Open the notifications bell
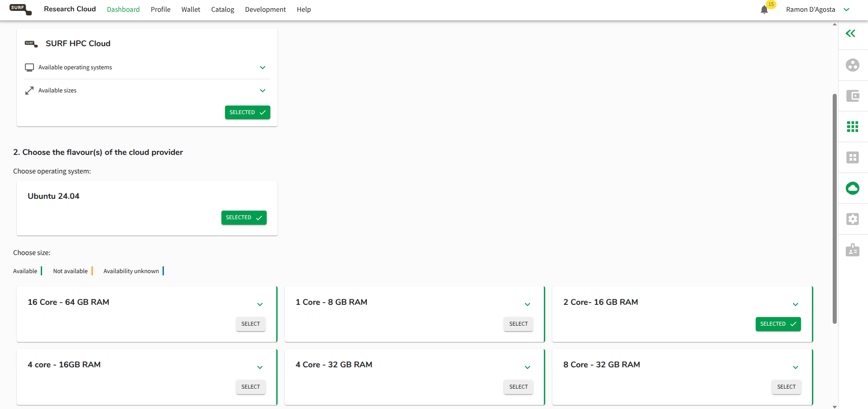 [764, 10]
